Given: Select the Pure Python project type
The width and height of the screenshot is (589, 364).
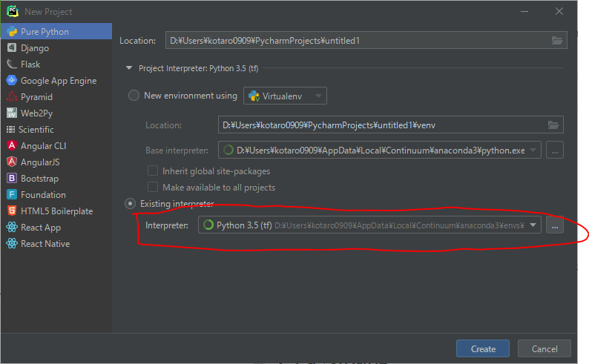Looking at the screenshot, I should 56,32.
